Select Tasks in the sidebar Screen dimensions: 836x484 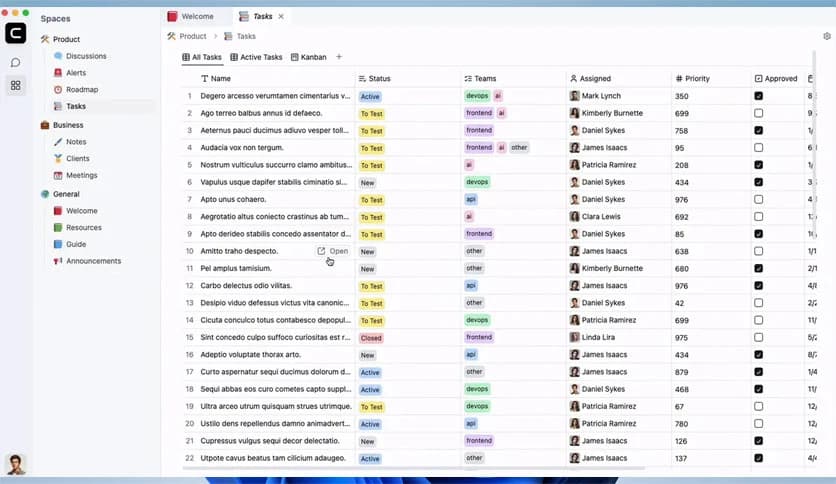point(76,106)
